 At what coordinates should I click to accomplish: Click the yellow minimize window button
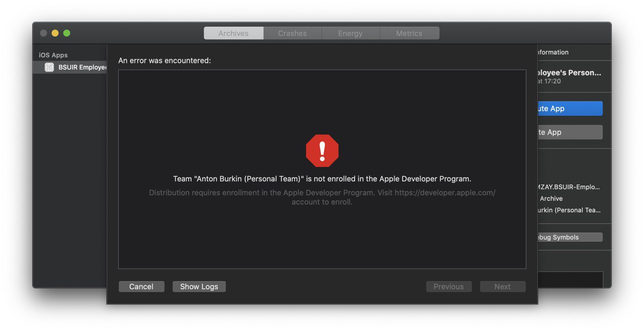(55, 33)
